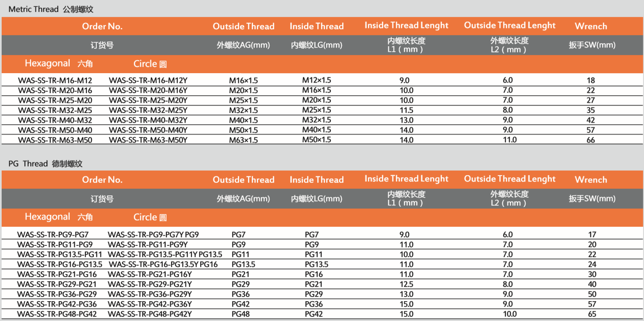The image size is (644, 321).
Task: Click circle order number WAS-SS-TR-M32-M25Y
Action: pos(148,110)
